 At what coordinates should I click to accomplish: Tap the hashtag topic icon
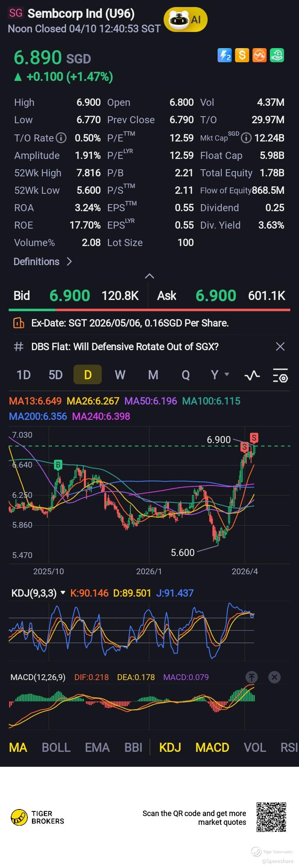click(18, 346)
